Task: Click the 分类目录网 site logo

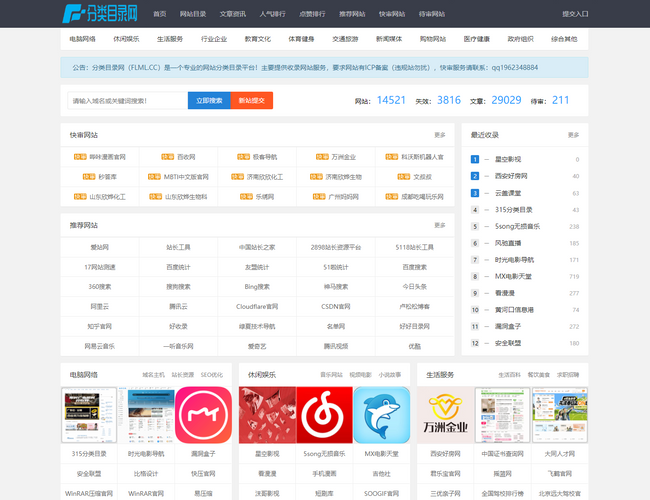Action: (97, 14)
